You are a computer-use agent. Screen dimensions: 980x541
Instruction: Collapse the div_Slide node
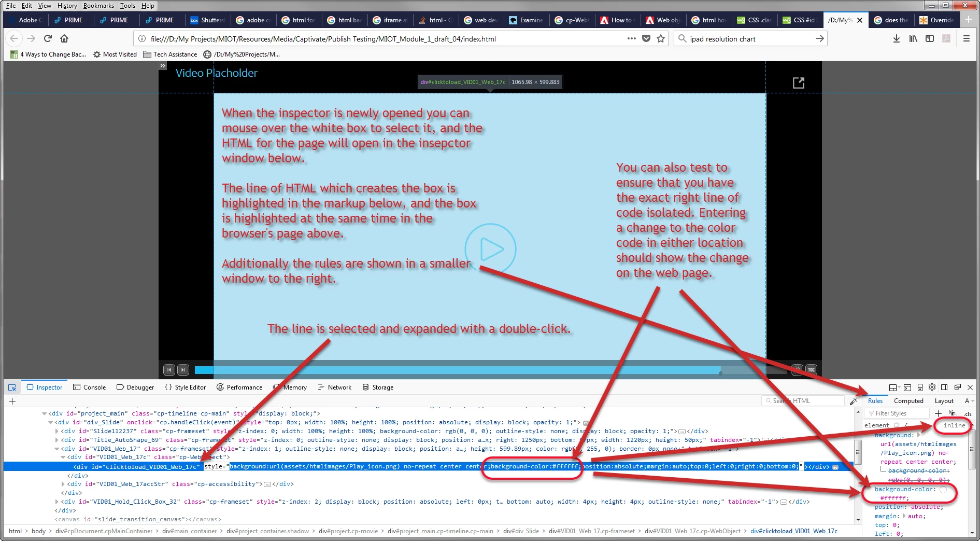pyautogui.click(x=51, y=423)
